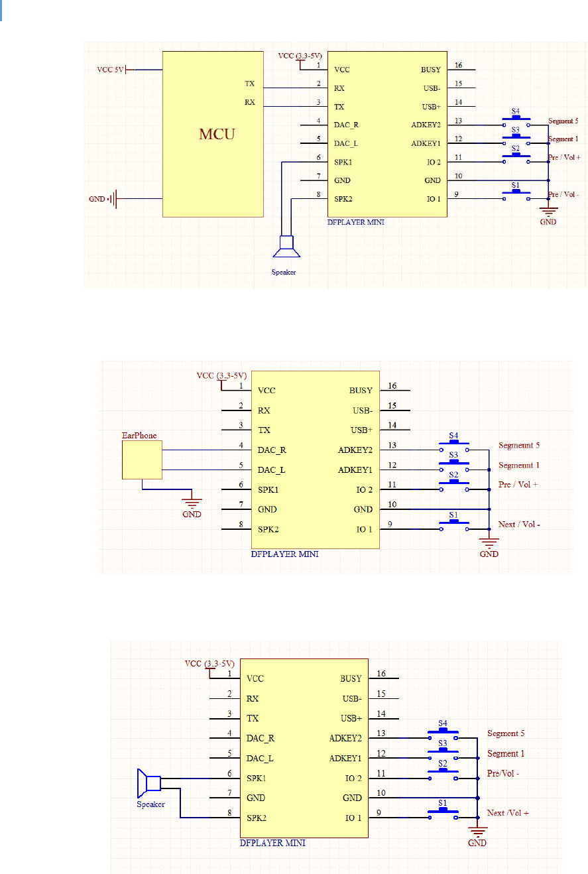Click the ground symbol beside the MCU's GND label
Viewport: 588px width, 874px height.
point(113,198)
